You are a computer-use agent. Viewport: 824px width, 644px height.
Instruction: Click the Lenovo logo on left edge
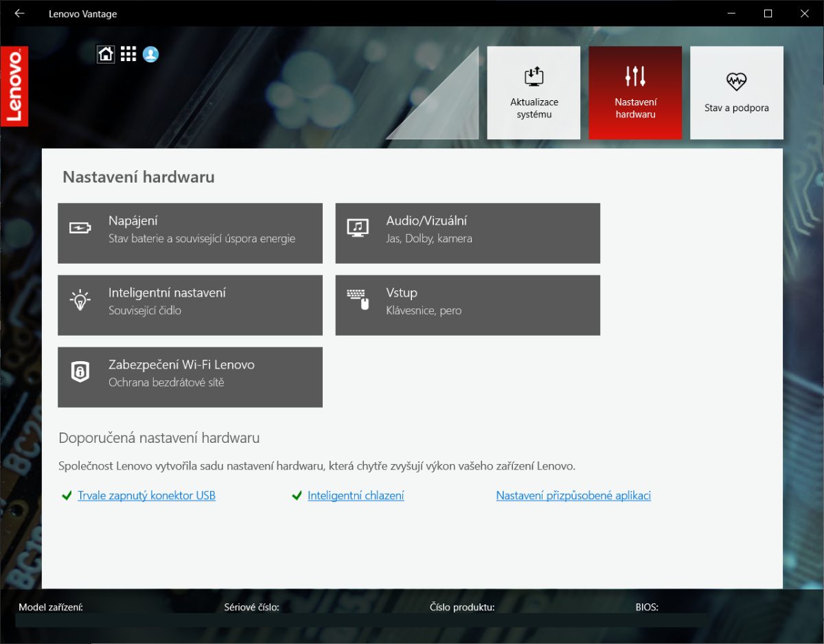coord(14,86)
